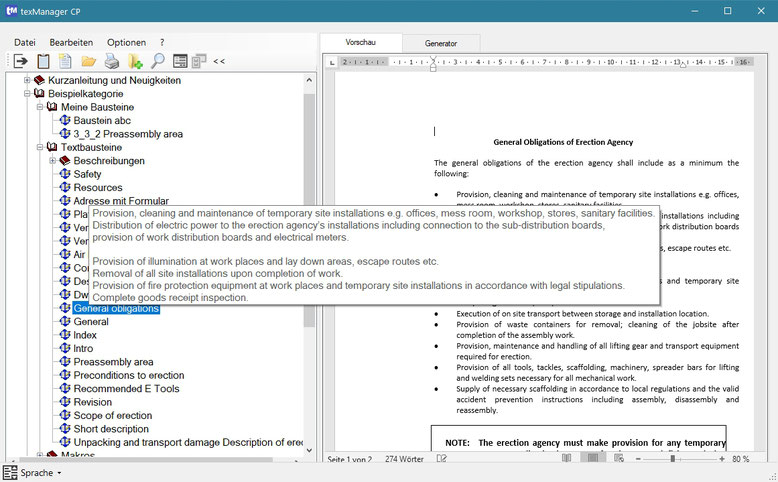Click the << collapse panel button

[219, 62]
